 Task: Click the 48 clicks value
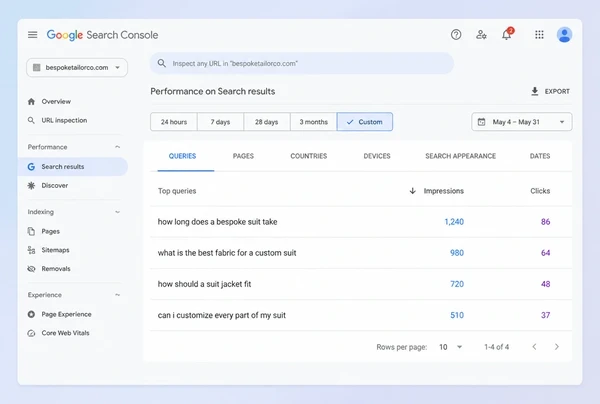click(x=545, y=284)
